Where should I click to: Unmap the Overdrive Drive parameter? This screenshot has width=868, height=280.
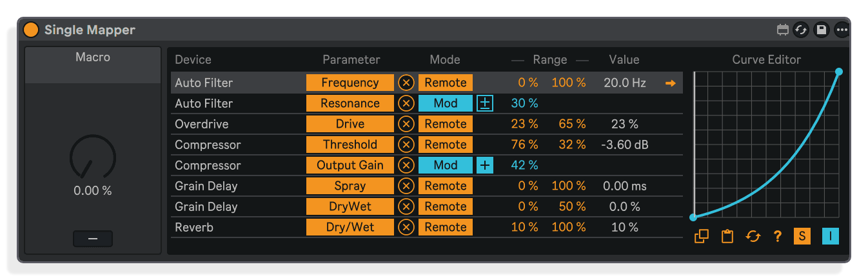406,124
